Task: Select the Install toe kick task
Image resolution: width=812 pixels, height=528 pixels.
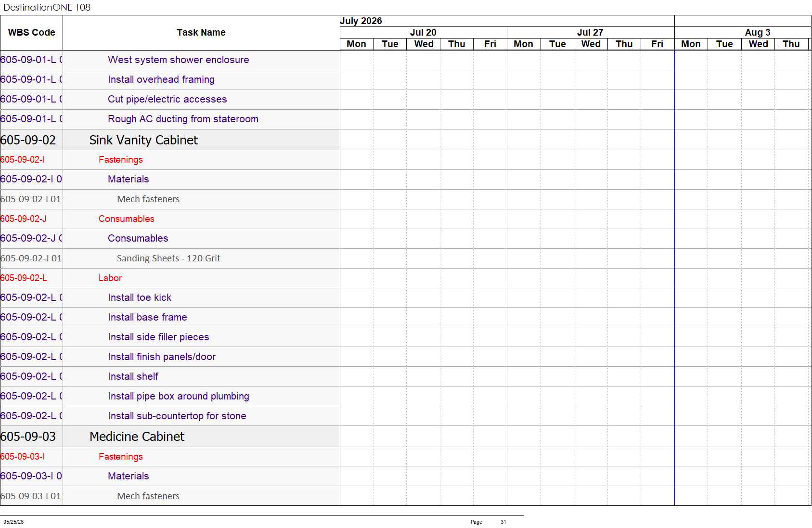Action: 140,297
